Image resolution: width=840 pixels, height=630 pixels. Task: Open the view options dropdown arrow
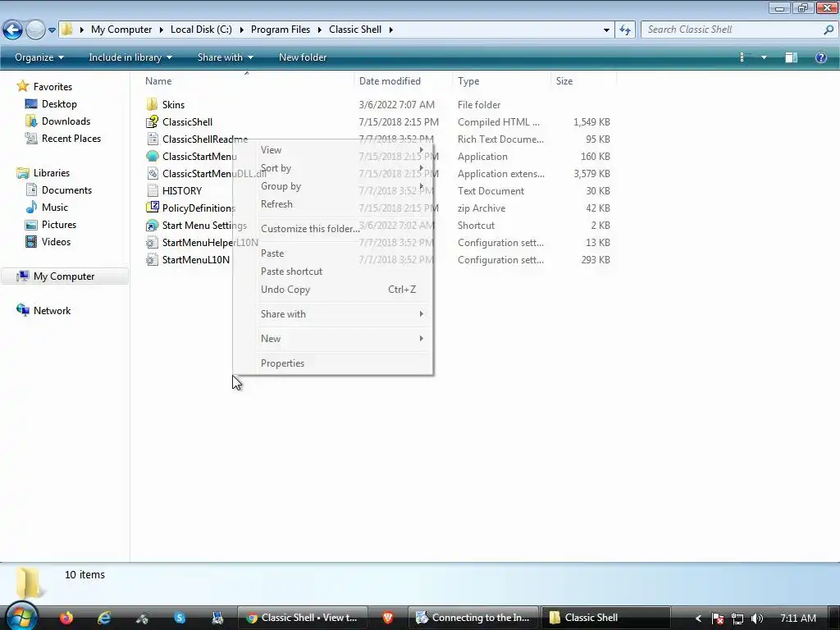764,57
